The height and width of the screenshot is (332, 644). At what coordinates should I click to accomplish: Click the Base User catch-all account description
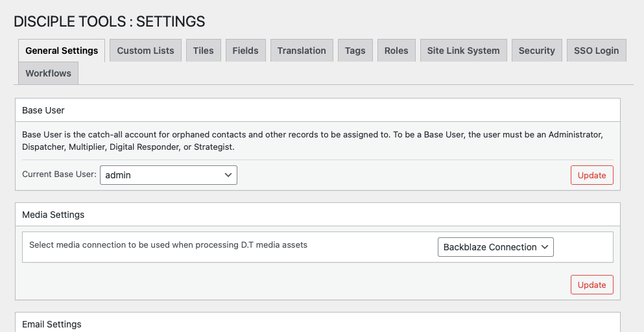pos(313,141)
